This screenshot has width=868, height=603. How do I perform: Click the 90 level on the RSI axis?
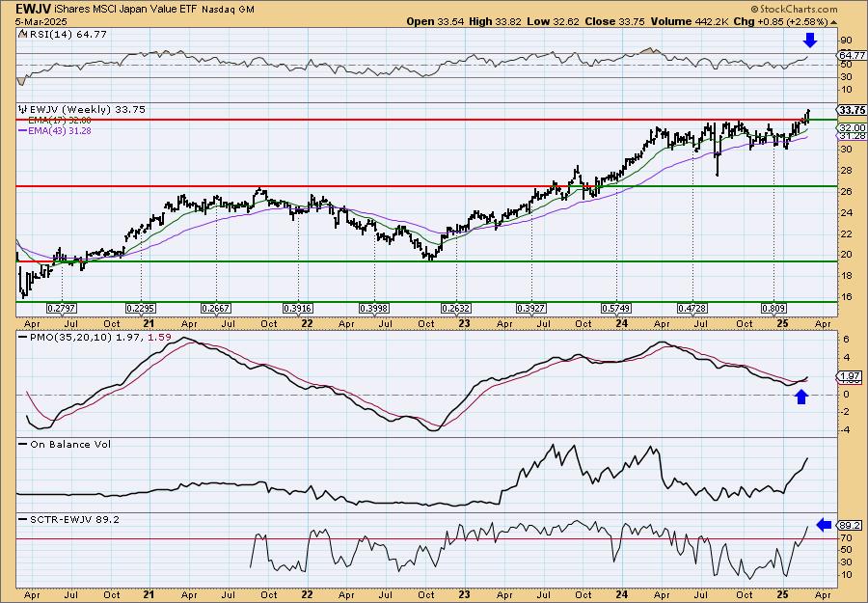[x=846, y=40]
